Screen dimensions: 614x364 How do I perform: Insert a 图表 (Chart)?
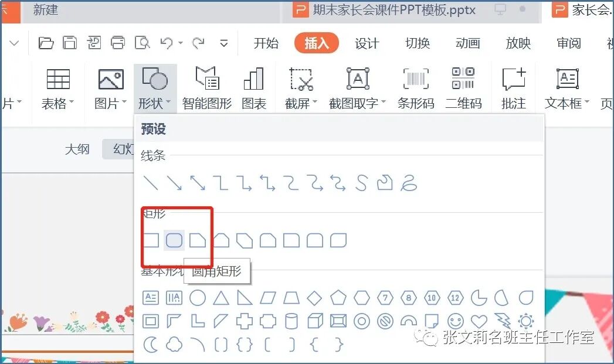pyautogui.click(x=254, y=87)
